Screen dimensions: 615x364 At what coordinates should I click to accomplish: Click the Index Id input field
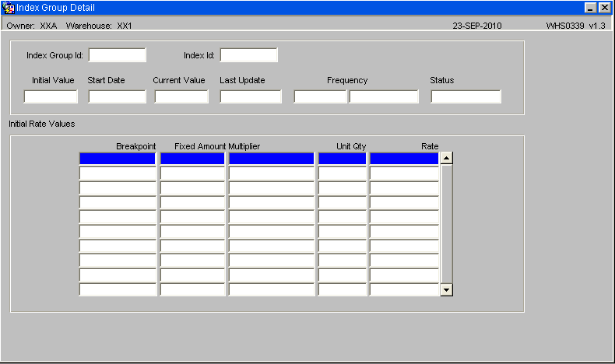[x=248, y=55]
